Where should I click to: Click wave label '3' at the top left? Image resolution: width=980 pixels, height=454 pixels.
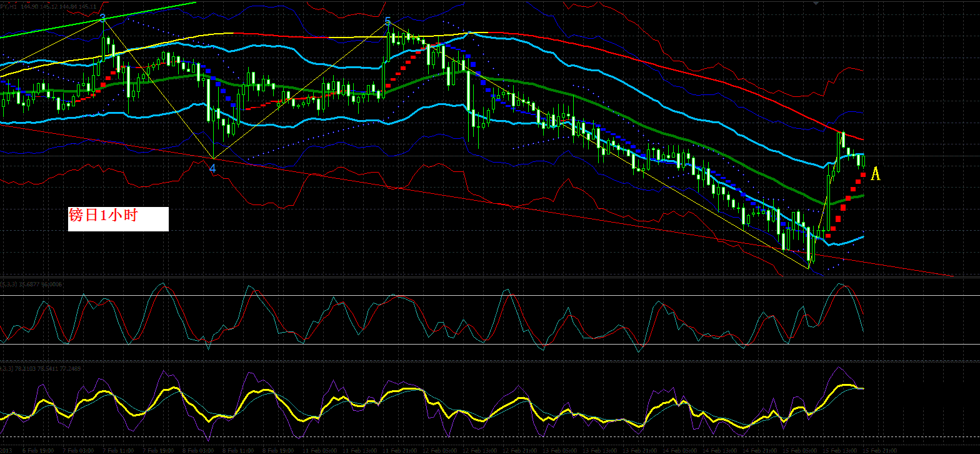102,18
